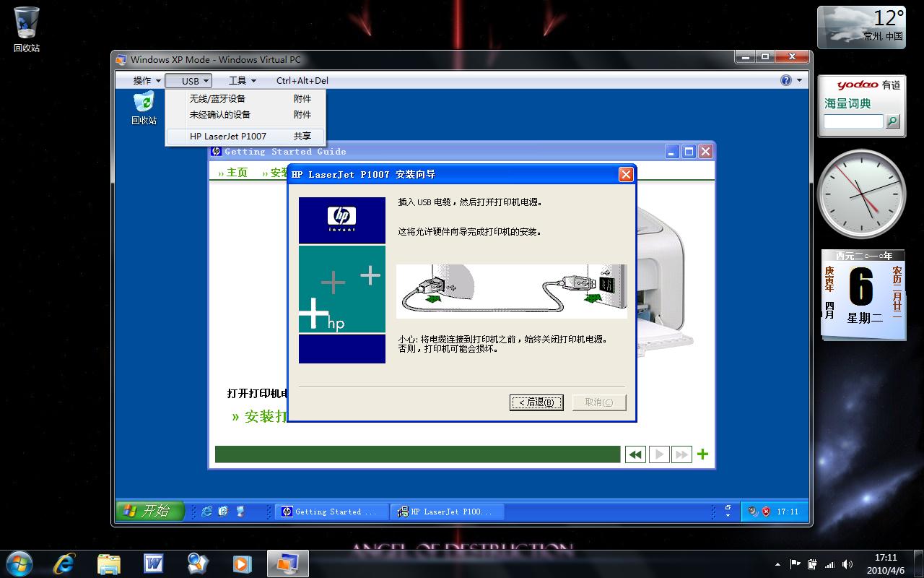The height and width of the screenshot is (578, 924).
Task: Click the < 后退(B) back button
Action: pos(536,402)
